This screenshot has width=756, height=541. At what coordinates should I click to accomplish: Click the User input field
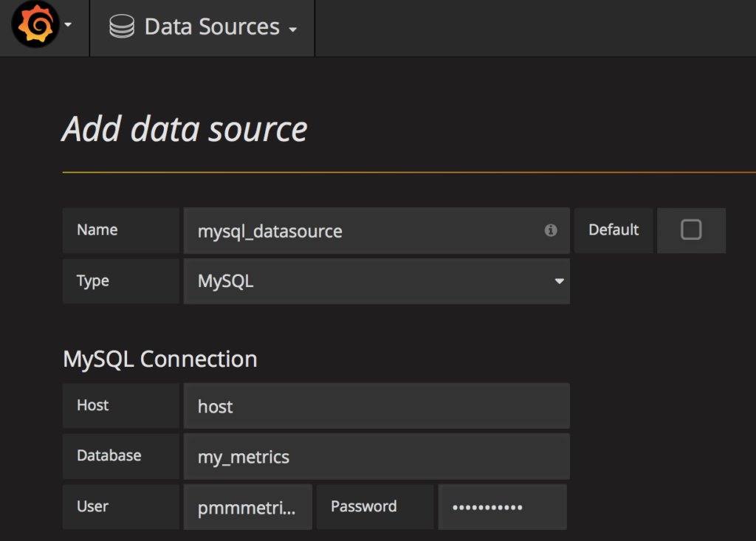point(247,507)
